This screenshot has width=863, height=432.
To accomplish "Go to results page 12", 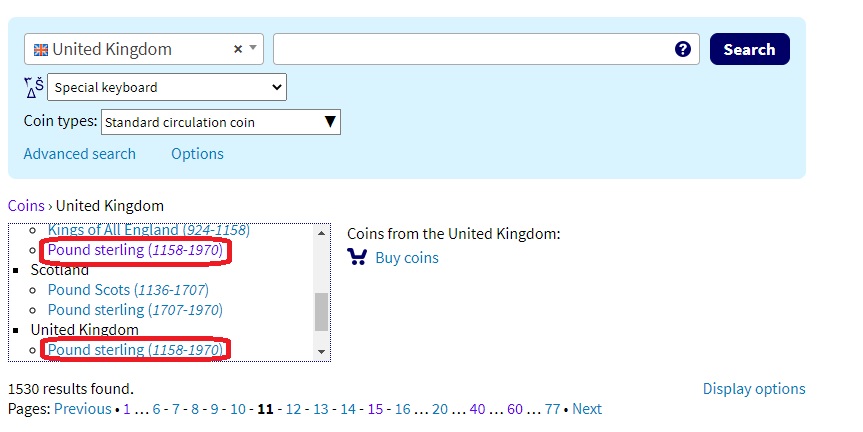I will tap(293, 409).
